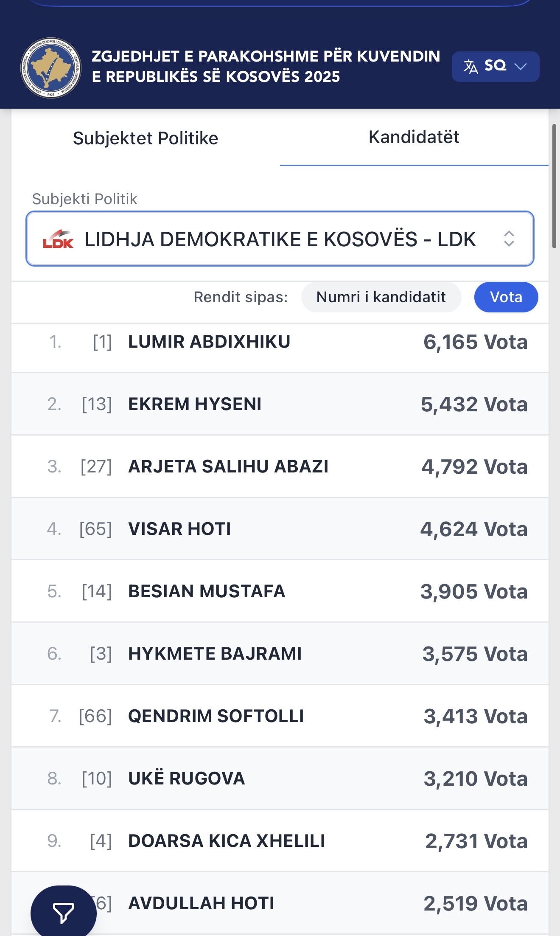Open the floating filter funnel button
This screenshot has width=560, height=936.
(x=63, y=913)
